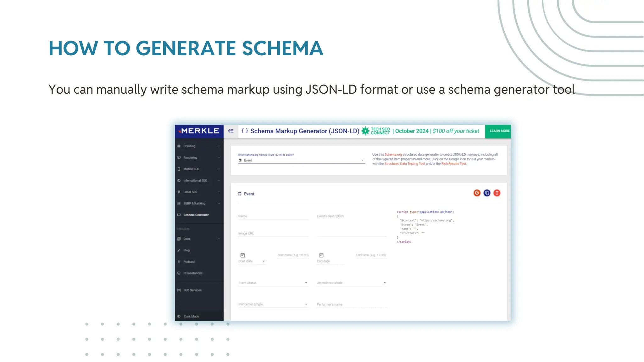
Task: Click the Name input field
Action: (x=273, y=216)
